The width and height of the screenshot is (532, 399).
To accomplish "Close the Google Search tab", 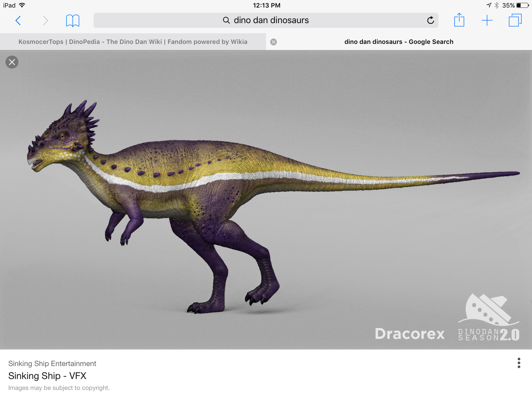I will [x=273, y=42].
